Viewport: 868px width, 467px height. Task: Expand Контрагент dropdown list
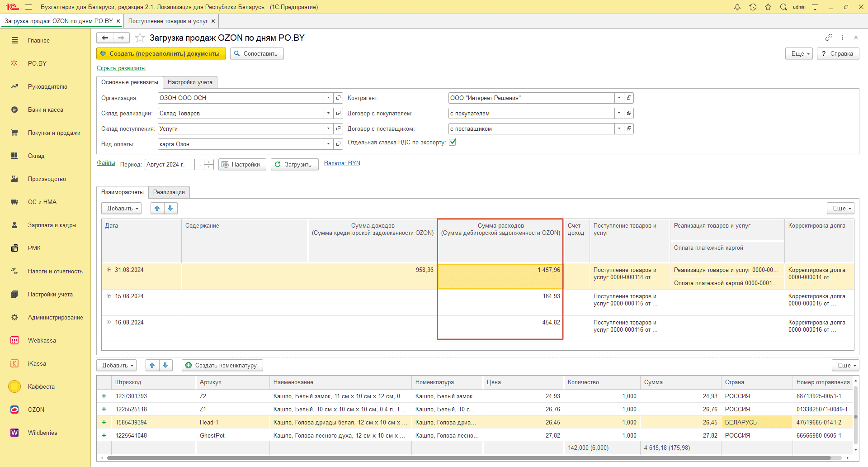tap(619, 98)
